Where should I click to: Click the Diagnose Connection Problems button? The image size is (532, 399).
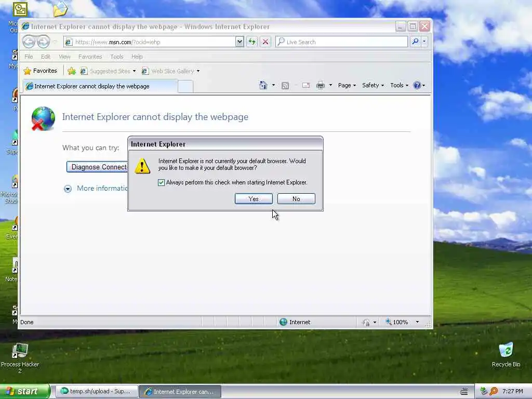coord(97,167)
